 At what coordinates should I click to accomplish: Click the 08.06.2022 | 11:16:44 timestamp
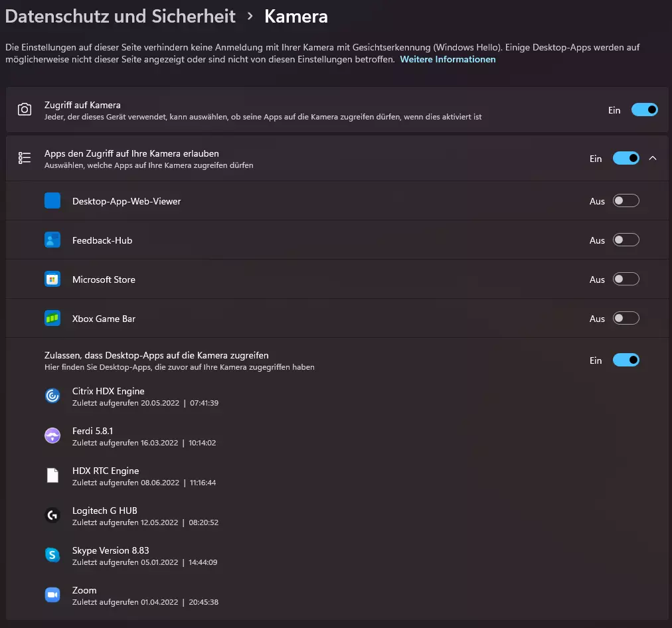pos(178,483)
